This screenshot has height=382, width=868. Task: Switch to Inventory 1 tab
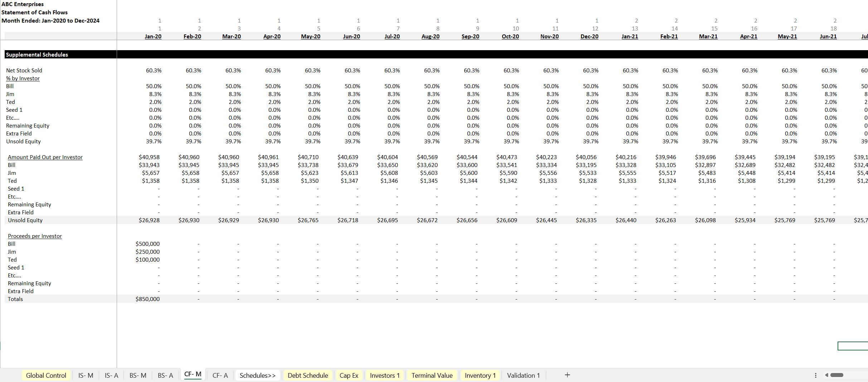pos(480,375)
